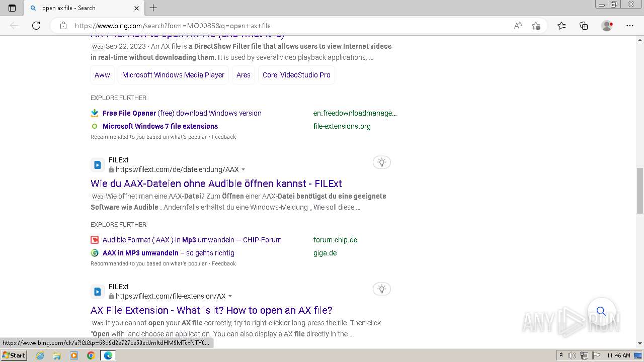This screenshot has width=644, height=362.
Task: Open the Favorites list
Action: pyautogui.click(x=561, y=26)
